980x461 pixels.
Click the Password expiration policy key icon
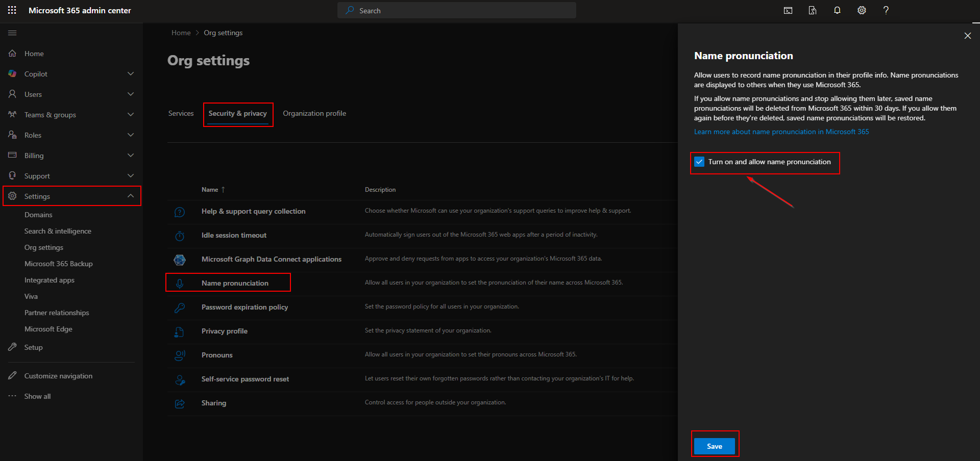pos(180,308)
